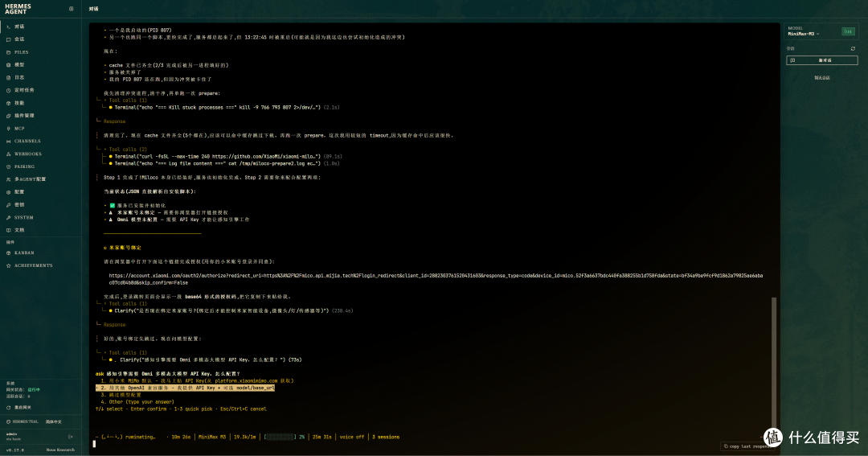Collapse the sidebar with the top panel icon
Screen dimensions: 868x456
tap(71, 9)
